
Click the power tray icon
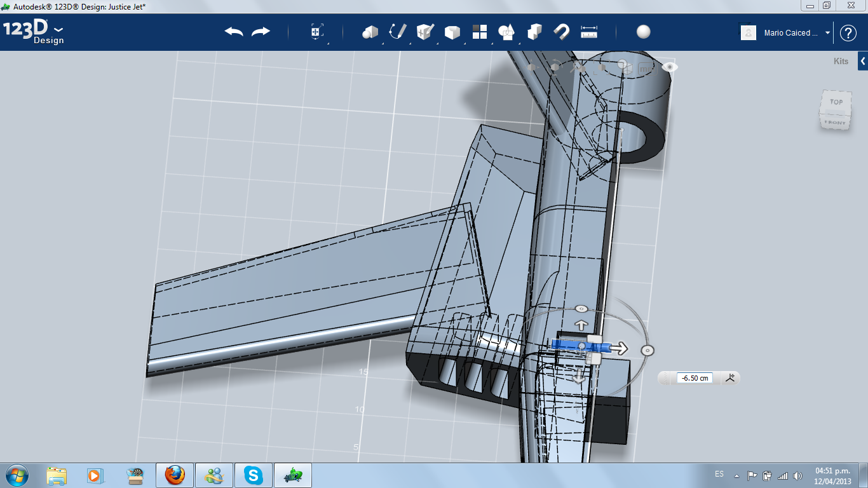(x=767, y=475)
